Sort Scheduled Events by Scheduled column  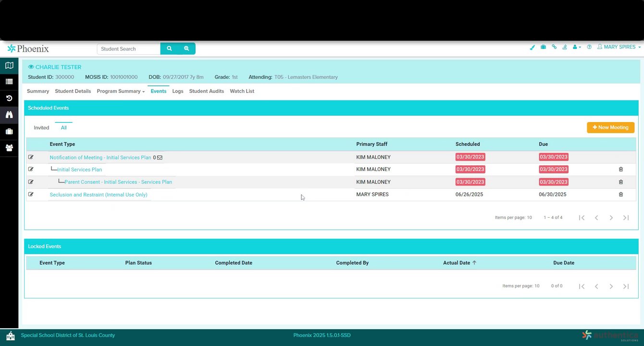[468, 144]
